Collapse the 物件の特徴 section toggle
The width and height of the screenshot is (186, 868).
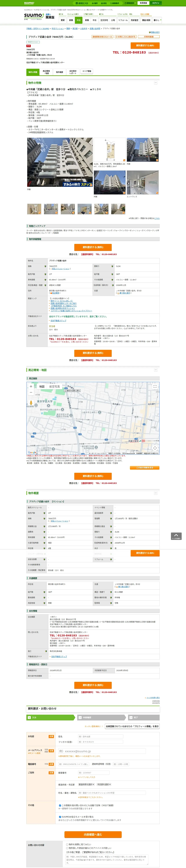pyautogui.click(x=156, y=83)
